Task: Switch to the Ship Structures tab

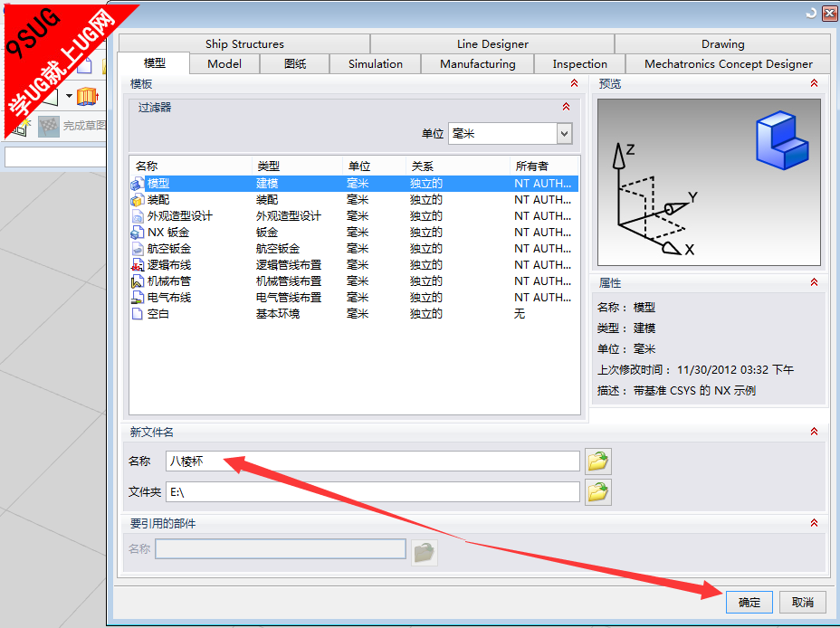Action: click(244, 44)
